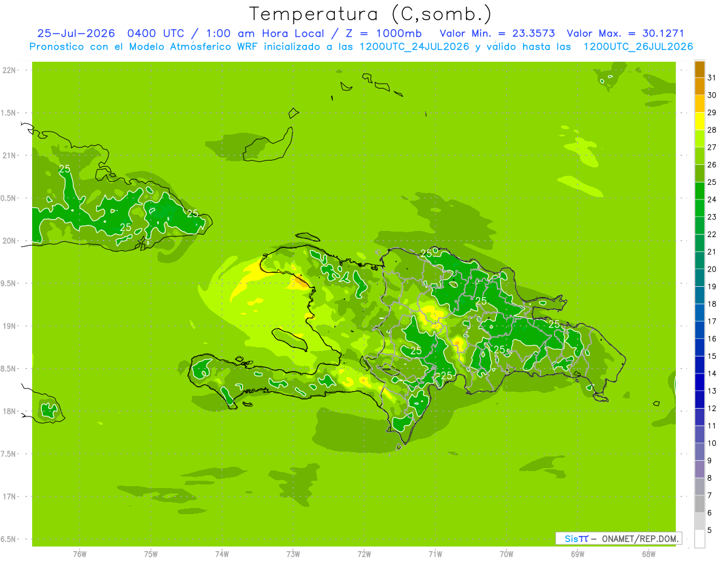Pick the green swatch between legend values 23 and 24

(x=699, y=209)
